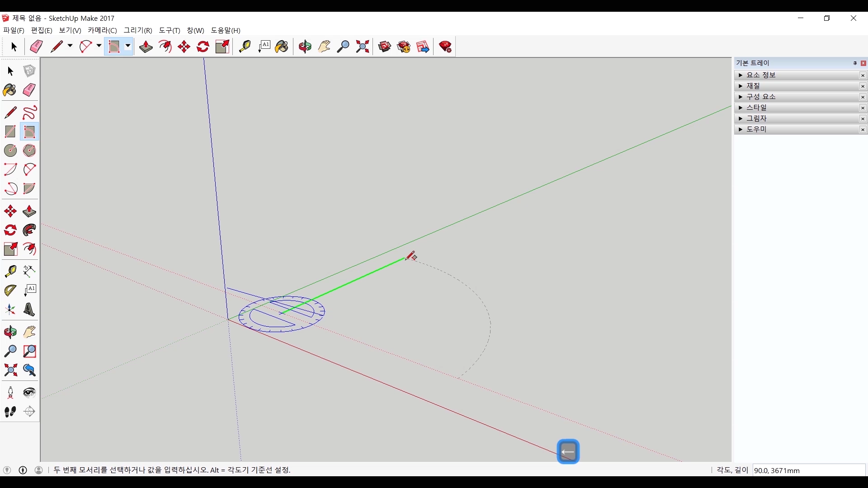The width and height of the screenshot is (868, 488).
Task: Toggle the tray pin auto-hide button
Action: (855, 63)
